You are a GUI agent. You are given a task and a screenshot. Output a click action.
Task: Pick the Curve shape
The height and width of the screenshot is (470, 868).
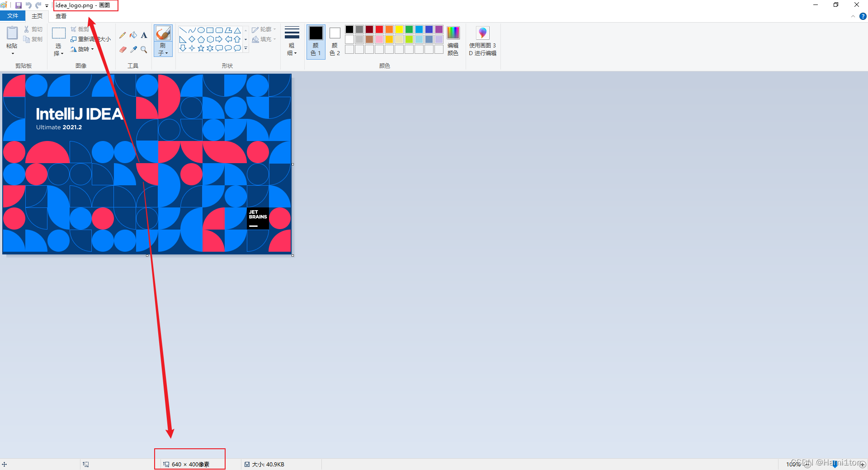(x=192, y=30)
